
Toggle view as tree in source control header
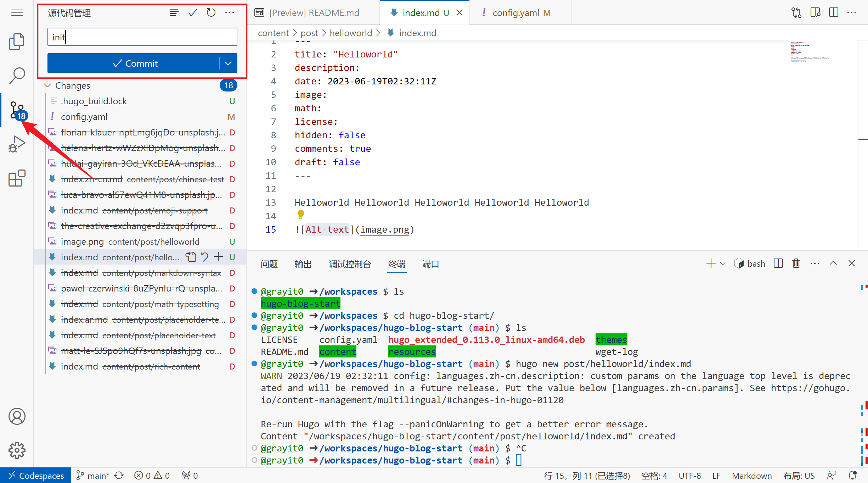pos(174,13)
